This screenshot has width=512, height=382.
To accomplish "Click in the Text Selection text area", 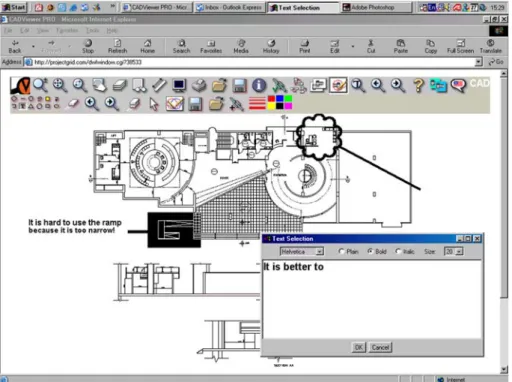I will coord(372,299).
